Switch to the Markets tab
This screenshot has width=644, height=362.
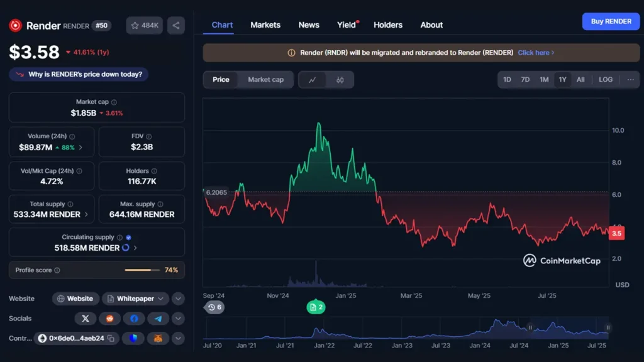tap(265, 25)
